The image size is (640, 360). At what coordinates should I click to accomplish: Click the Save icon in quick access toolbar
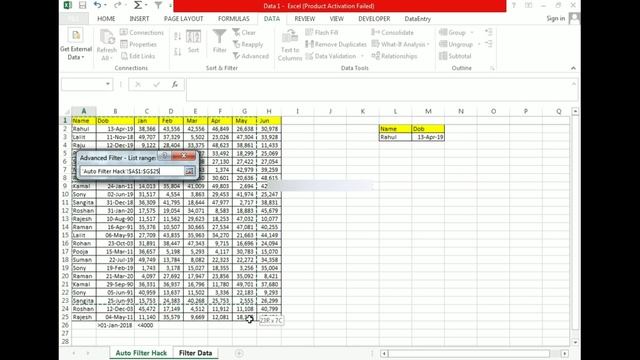tap(82, 5)
